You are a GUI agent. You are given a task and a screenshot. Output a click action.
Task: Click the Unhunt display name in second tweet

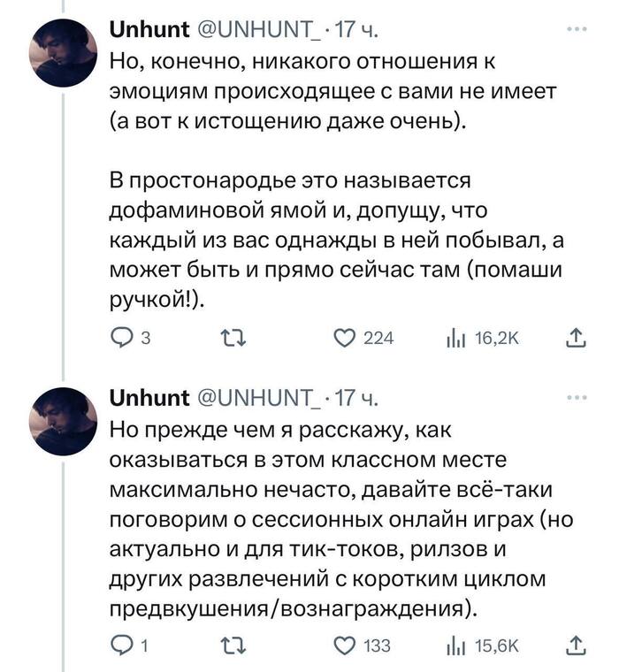click(x=149, y=401)
